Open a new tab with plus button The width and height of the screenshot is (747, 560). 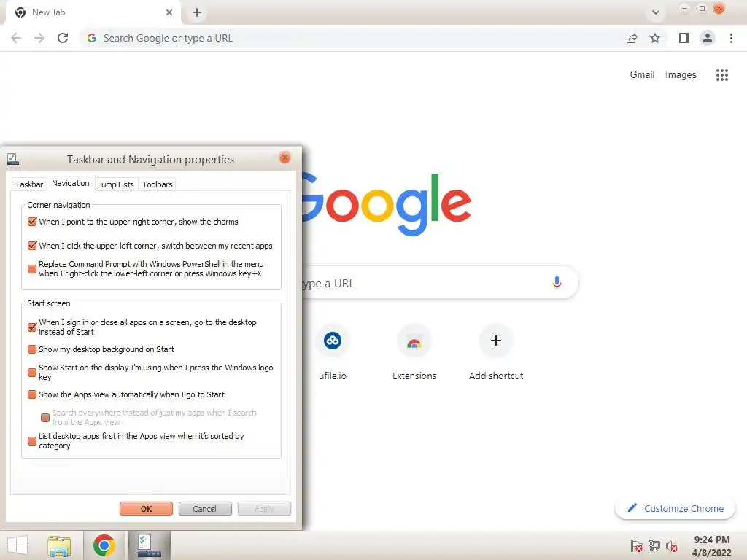pyautogui.click(x=197, y=13)
